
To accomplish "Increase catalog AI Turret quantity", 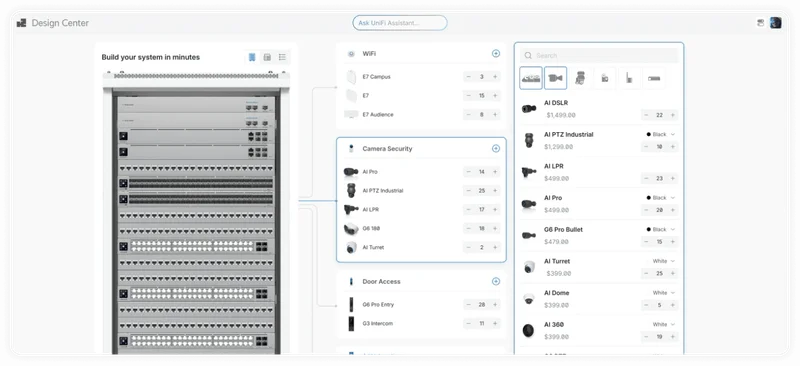I will tap(672, 273).
